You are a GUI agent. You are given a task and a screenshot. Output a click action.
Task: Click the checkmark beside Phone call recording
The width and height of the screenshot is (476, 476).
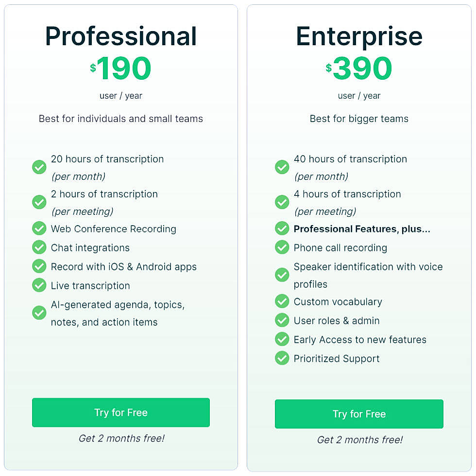tap(282, 247)
